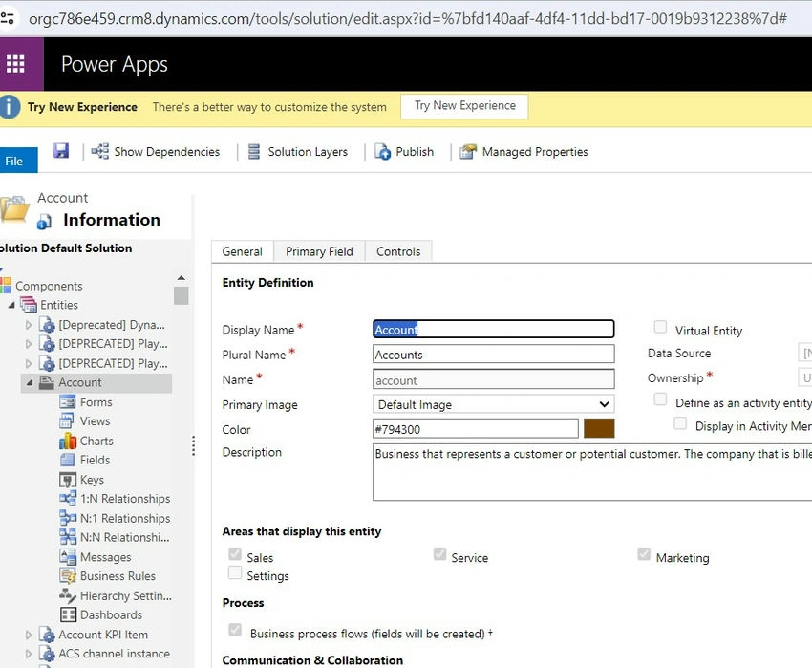Open the Primary Image dropdown
This screenshot has width=812, height=668.
tap(494, 404)
